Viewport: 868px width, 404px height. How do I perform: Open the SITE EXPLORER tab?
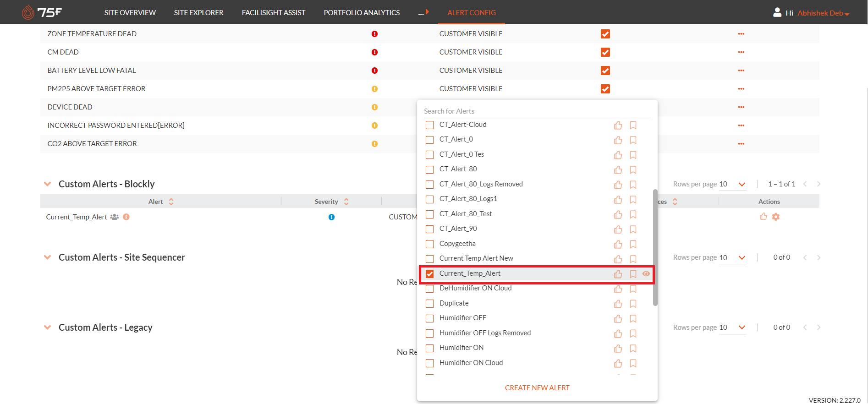pos(199,12)
